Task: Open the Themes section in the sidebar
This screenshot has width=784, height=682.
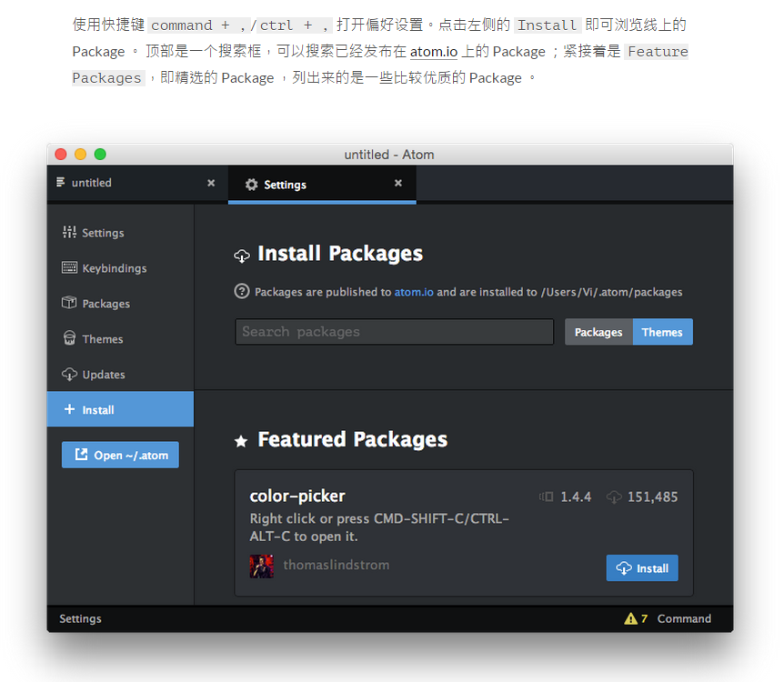Action: pos(120,339)
